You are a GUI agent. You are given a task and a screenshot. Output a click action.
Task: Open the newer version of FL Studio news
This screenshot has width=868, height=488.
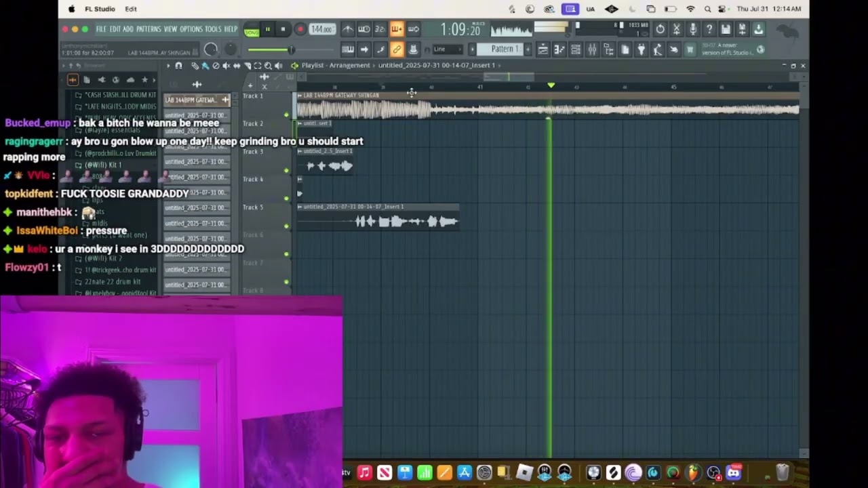click(732, 49)
